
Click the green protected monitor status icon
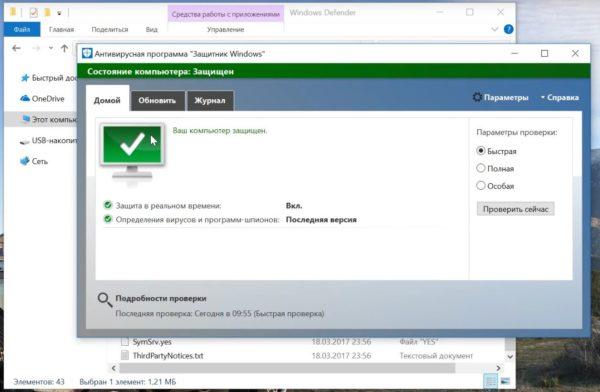coord(132,152)
